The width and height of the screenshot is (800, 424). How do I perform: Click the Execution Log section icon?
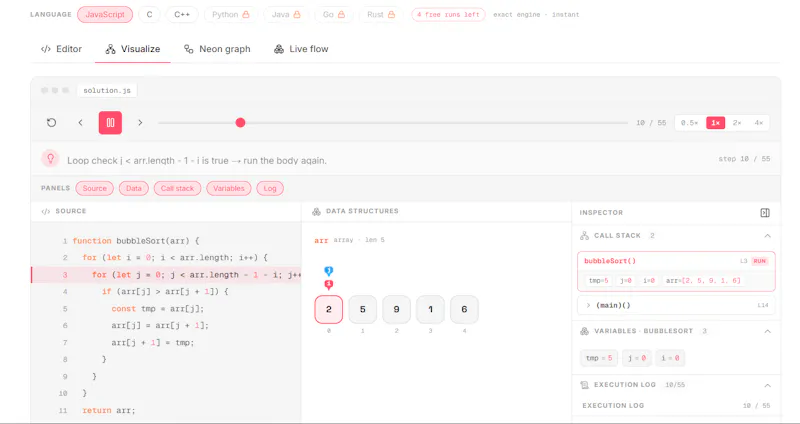[585, 385]
